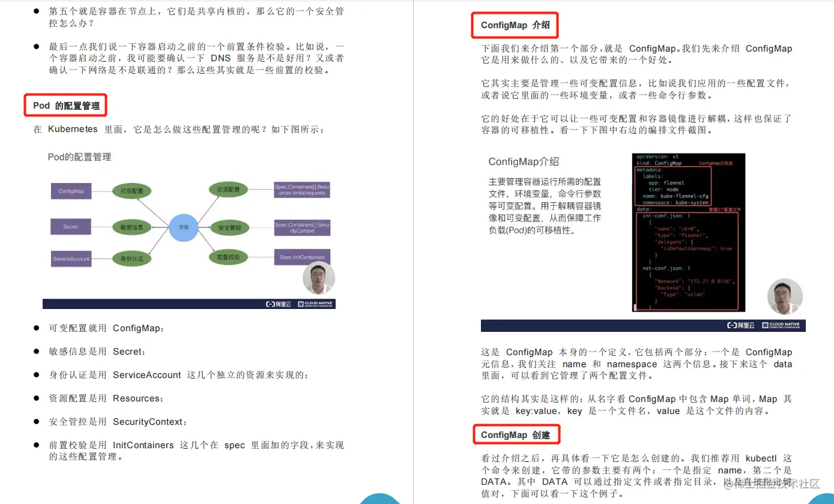834x504 pixels.
Task: Click the slide title 'ConfigMap介绍' beside the code
Action: [x=524, y=161]
